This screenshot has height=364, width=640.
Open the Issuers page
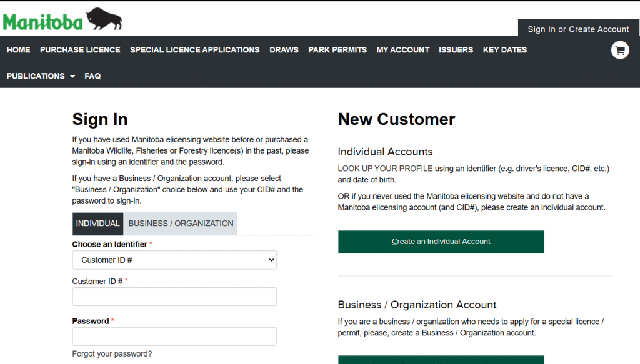(456, 50)
